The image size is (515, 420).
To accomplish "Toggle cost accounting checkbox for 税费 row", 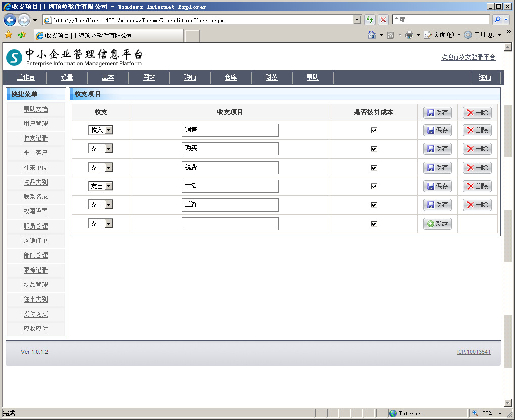I will click(x=374, y=168).
